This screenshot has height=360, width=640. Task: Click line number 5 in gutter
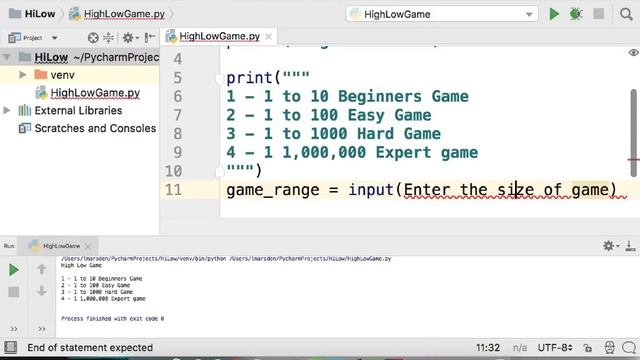point(177,78)
